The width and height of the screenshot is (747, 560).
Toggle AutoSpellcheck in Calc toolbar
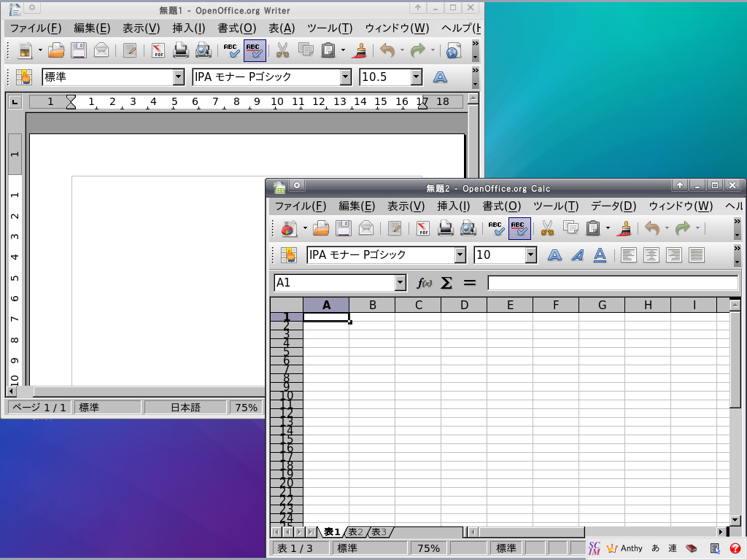tap(519, 228)
